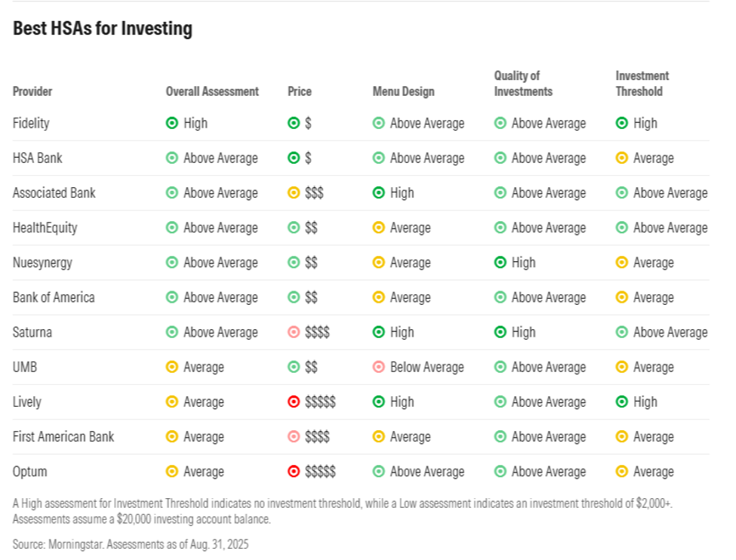Click the Best HSAs for Investing title
Image resolution: width=736 pixels, height=560 pixels.
pyautogui.click(x=103, y=28)
